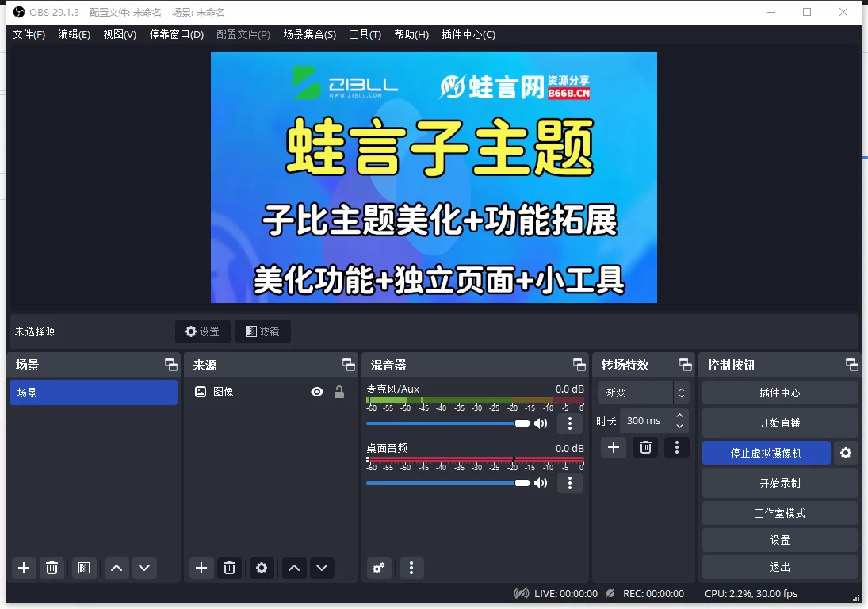
Task: Add a new transition with plus icon
Action: (x=613, y=447)
